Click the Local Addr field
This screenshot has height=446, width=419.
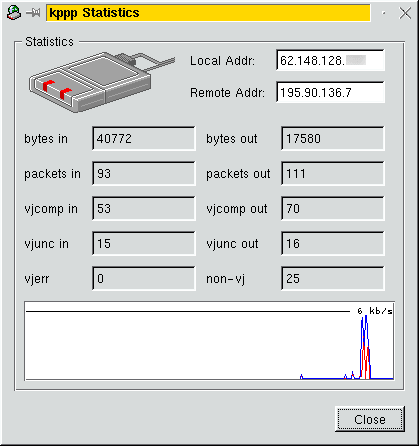[330, 60]
